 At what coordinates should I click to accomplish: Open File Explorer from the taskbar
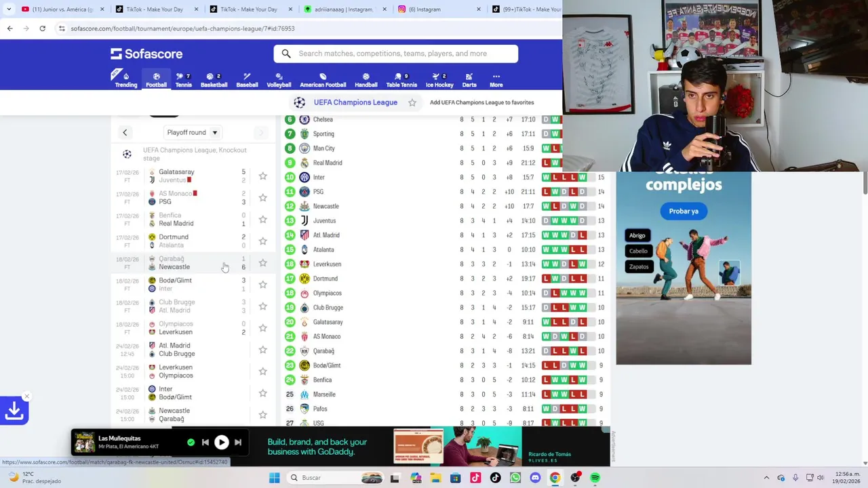[435, 478]
